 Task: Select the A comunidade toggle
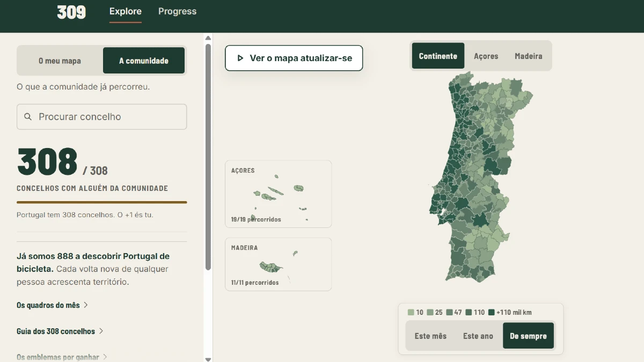click(144, 61)
